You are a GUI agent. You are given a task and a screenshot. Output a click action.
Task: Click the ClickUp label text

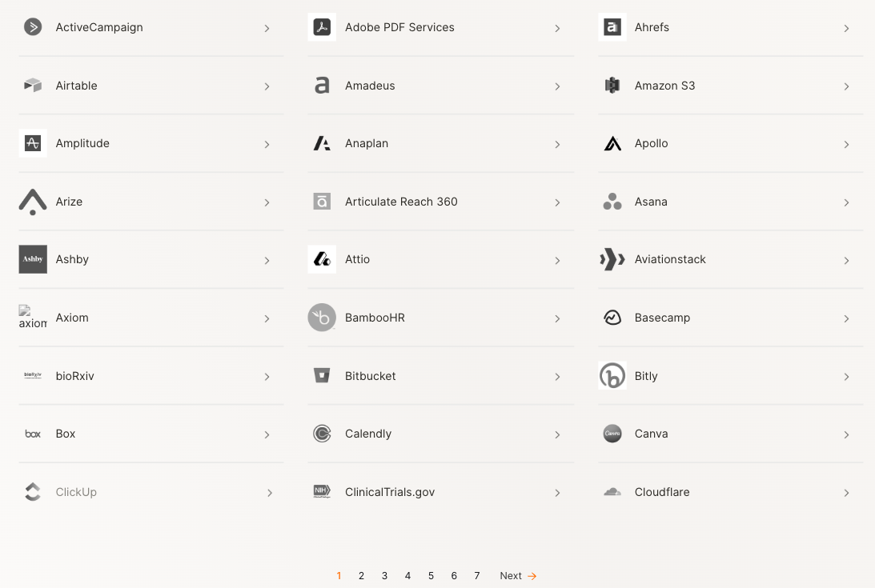tap(76, 492)
